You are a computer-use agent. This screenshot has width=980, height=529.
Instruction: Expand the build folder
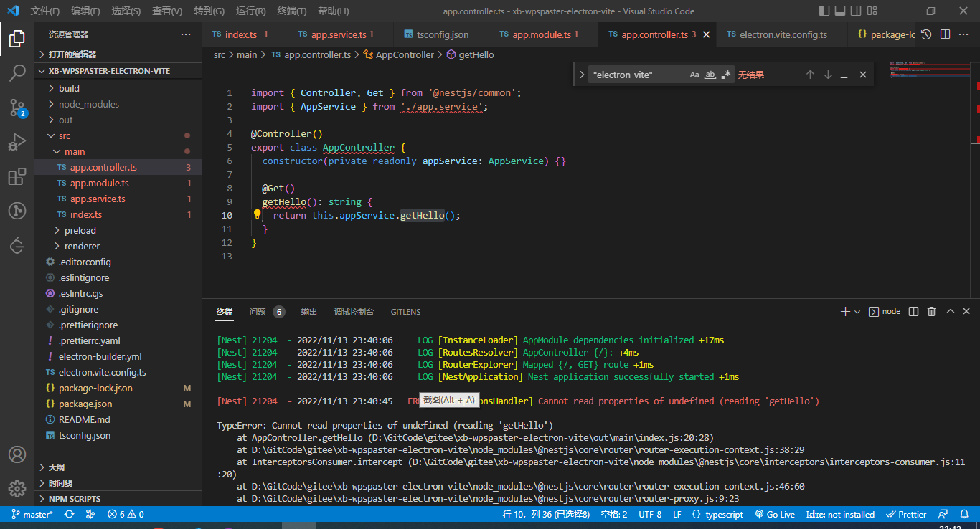tap(69, 88)
